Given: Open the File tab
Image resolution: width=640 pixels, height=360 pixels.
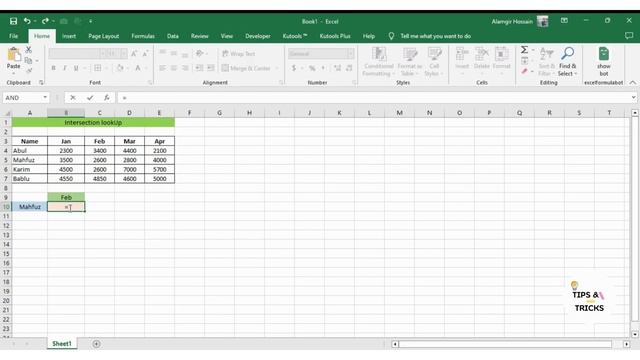Looking at the screenshot, I should coord(13,36).
